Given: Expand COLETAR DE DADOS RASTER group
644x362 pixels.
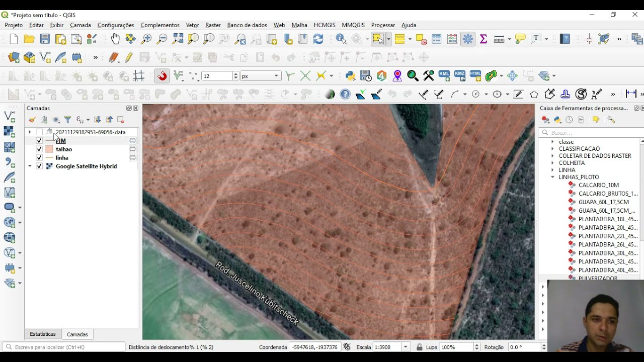Looking at the screenshot, I should coord(553,156).
